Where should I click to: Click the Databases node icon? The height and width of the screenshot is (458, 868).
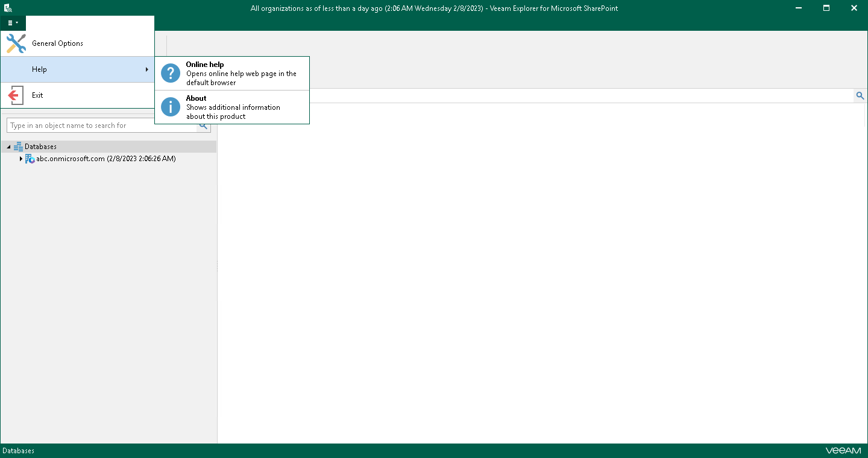[x=18, y=146]
